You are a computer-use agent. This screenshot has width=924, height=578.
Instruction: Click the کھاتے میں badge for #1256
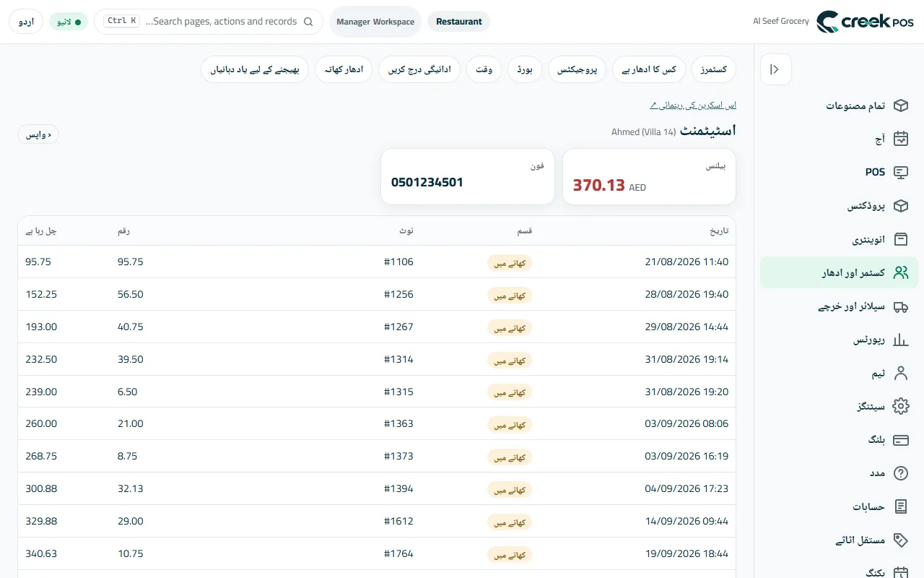click(510, 295)
